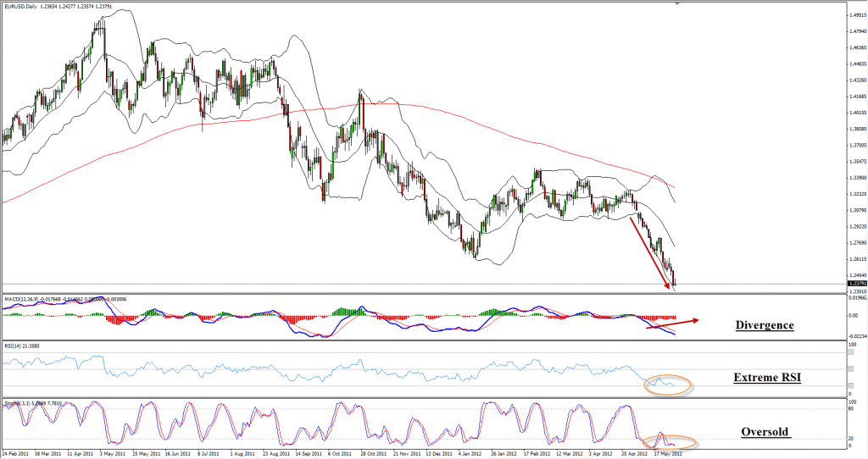Click the 12 Mar 2012 date label
The image size is (868, 459).
click(570, 454)
